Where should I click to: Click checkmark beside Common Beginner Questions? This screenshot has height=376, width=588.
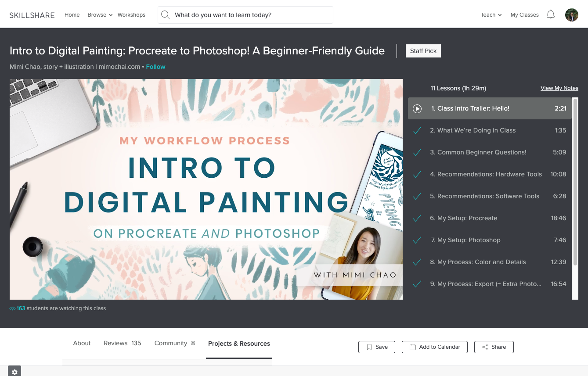417,152
